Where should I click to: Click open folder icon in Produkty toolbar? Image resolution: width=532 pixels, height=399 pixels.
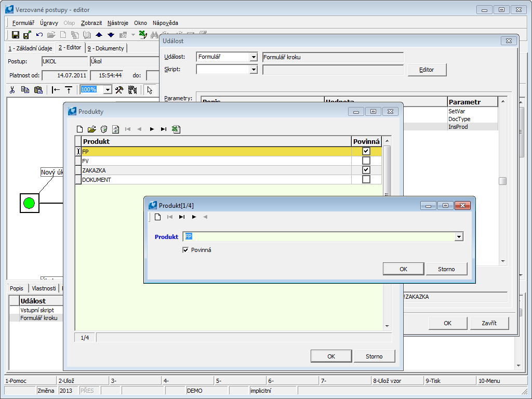pyautogui.click(x=91, y=129)
